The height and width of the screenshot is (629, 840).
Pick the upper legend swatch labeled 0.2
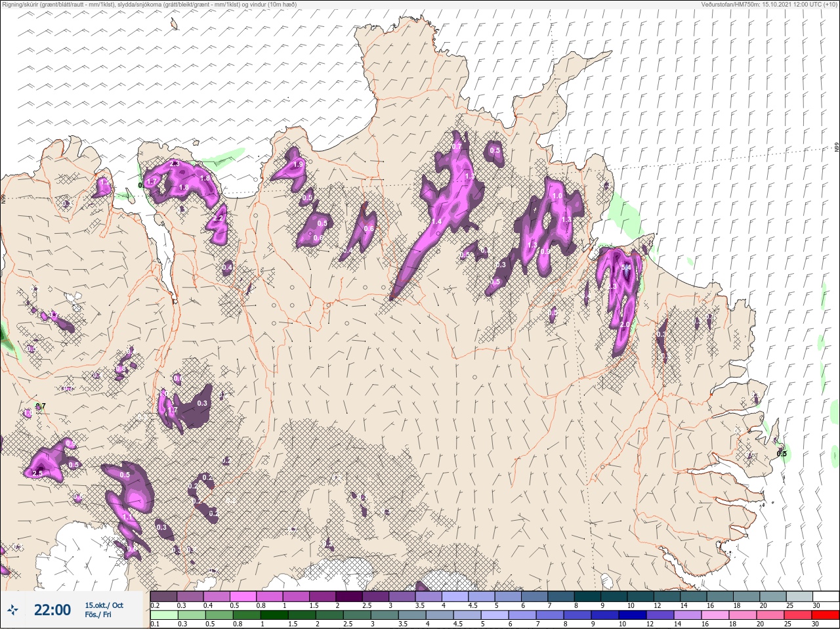point(163,596)
